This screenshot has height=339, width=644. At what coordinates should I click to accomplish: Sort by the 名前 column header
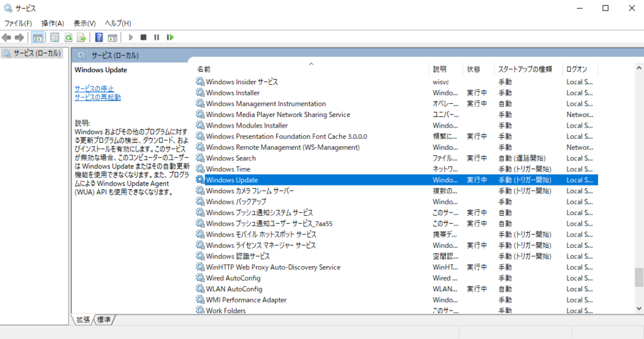coord(312,69)
